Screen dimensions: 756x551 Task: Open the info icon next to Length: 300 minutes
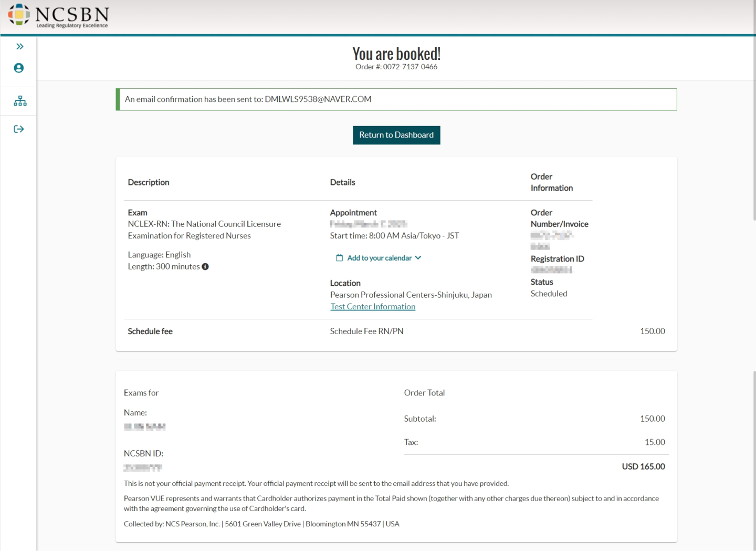[205, 267]
